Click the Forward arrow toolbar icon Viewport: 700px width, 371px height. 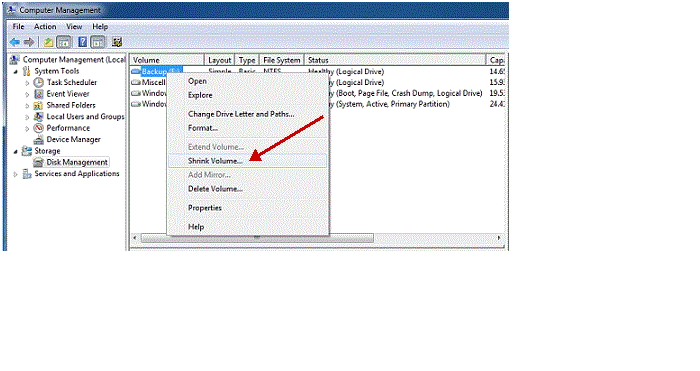pos(29,42)
